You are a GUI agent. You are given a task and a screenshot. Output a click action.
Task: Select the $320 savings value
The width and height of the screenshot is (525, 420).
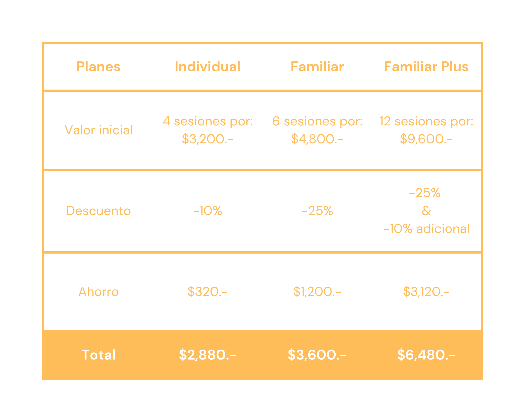tap(207, 292)
